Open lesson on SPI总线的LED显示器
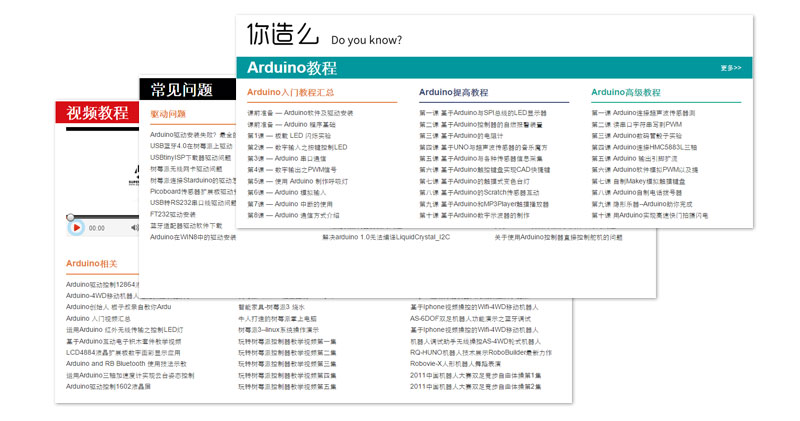Image resolution: width=800 pixels, height=421 pixels. 483,113
